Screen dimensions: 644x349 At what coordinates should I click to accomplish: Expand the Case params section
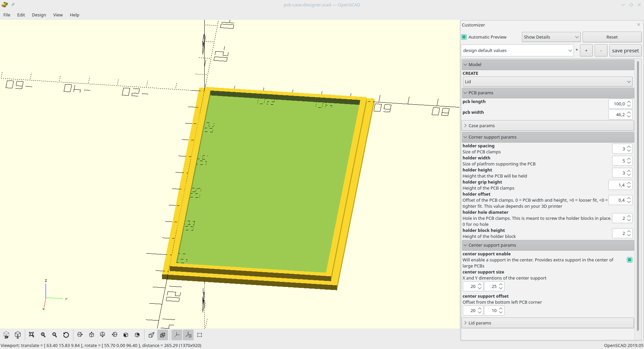(x=548, y=126)
